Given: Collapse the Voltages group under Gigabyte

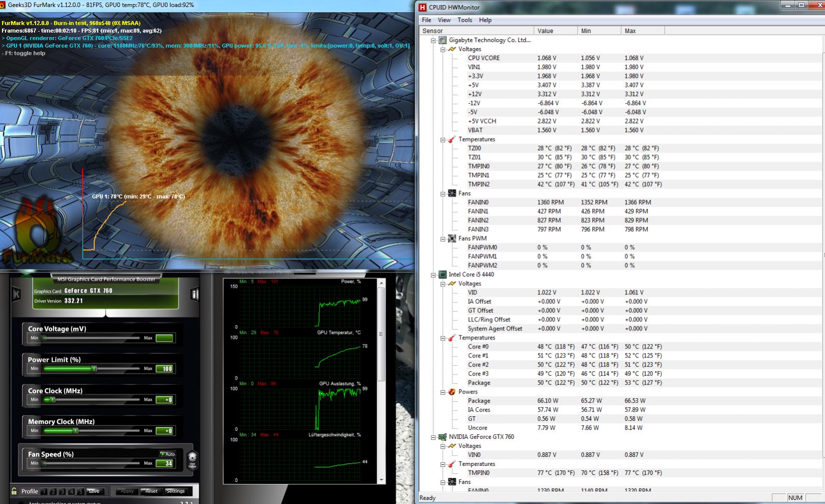Looking at the screenshot, I should (x=443, y=50).
